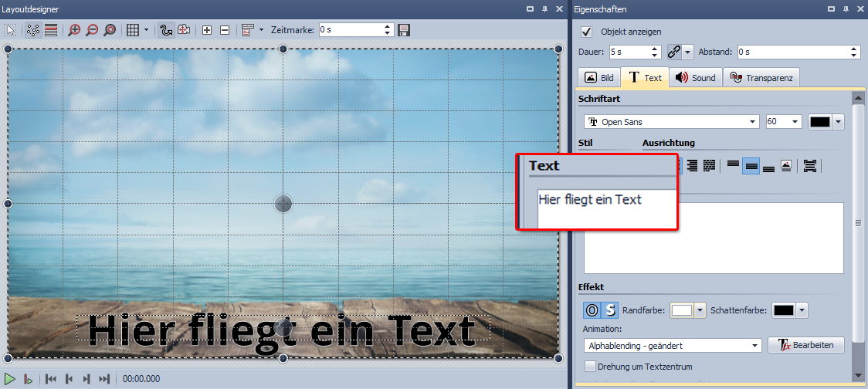Open the Schattenfarbe dropdown arrow

coord(802,310)
